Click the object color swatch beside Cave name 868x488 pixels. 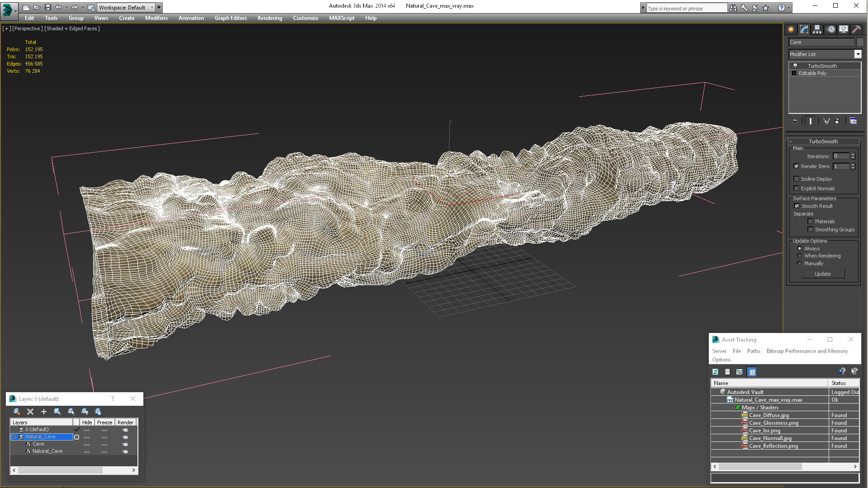tap(860, 42)
